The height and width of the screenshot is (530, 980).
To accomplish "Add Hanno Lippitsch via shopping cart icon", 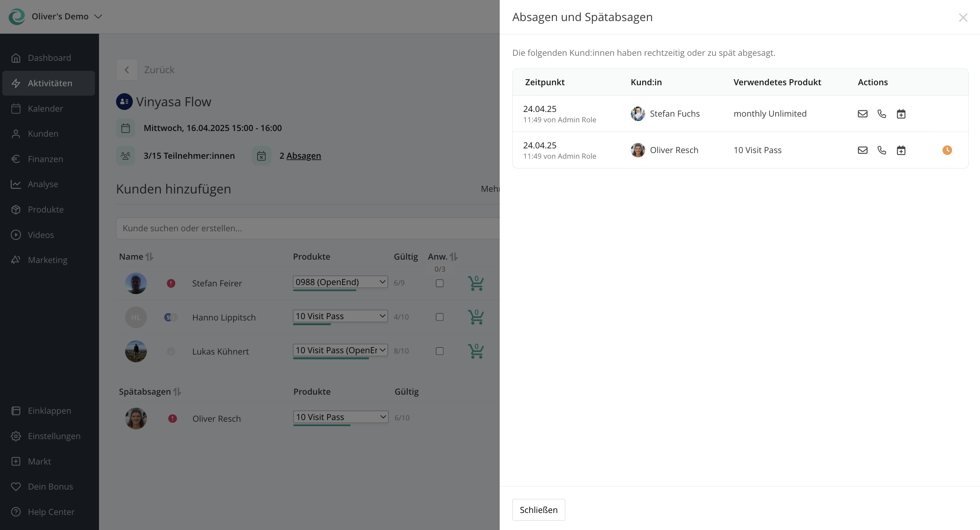I will [476, 317].
